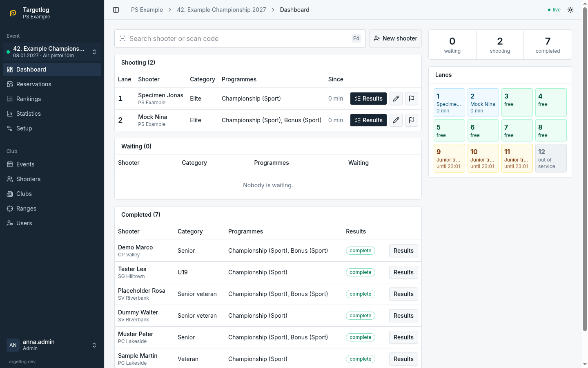Click PS Example breadcrumb link
The height and width of the screenshot is (368, 588).
[x=147, y=10]
